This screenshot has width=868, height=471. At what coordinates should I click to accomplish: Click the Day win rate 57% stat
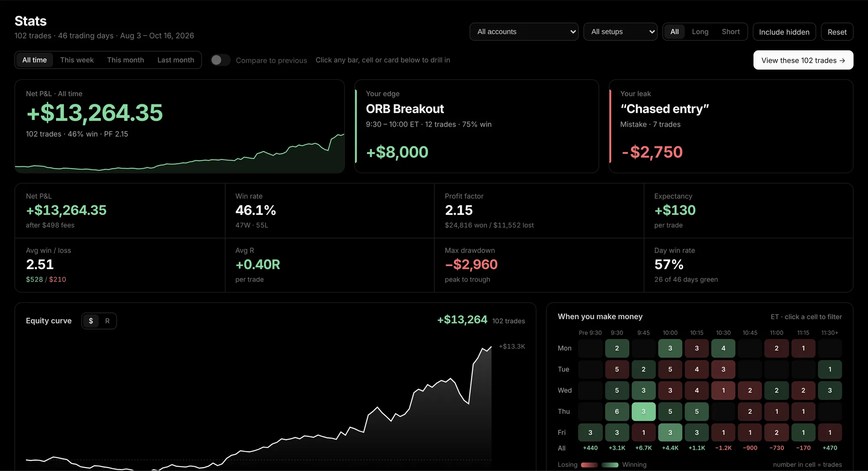[748, 265]
